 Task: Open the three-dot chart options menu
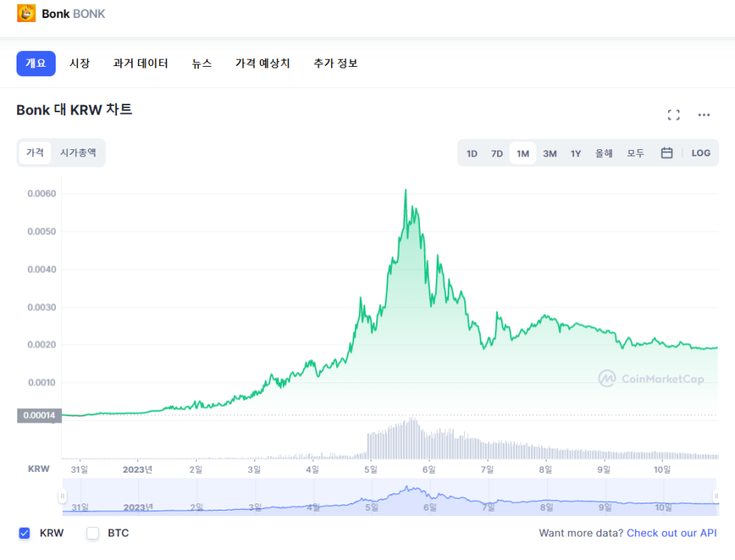704,115
